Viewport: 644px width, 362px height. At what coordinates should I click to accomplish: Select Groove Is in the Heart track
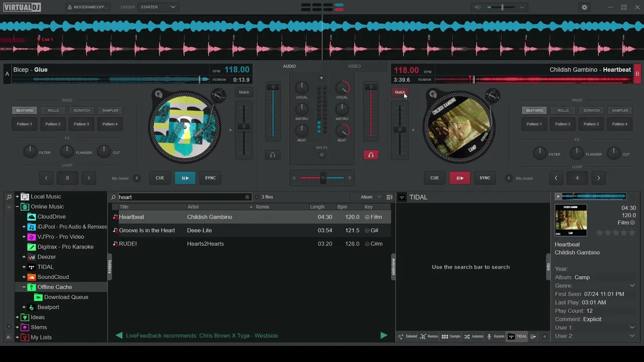251,230
